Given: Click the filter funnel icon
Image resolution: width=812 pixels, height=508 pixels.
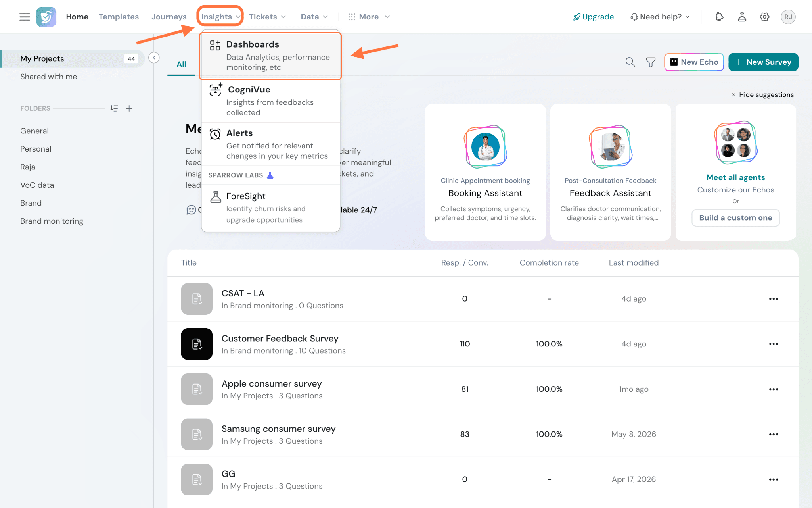Looking at the screenshot, I should 651,62.
